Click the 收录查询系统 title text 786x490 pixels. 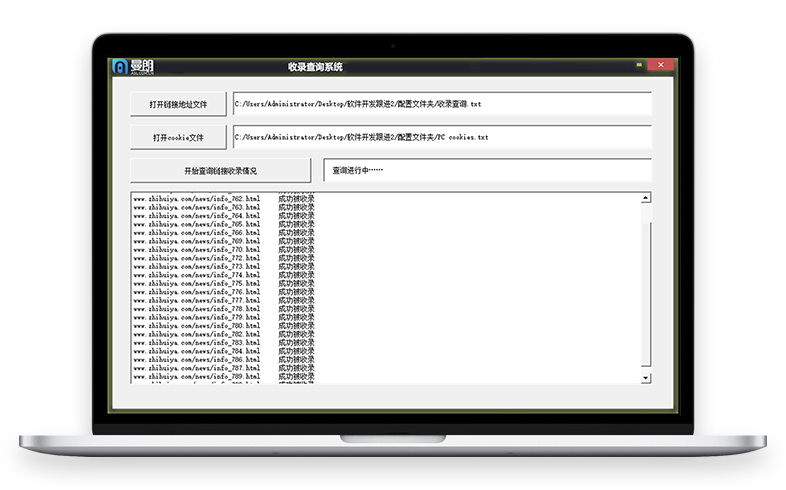[x=314, y=67]
